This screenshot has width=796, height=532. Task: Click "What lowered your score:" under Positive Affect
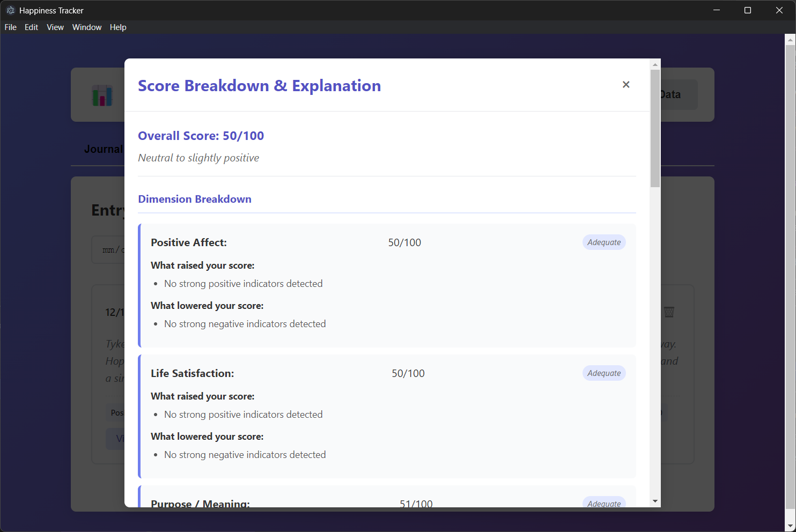tap(207, 306)
